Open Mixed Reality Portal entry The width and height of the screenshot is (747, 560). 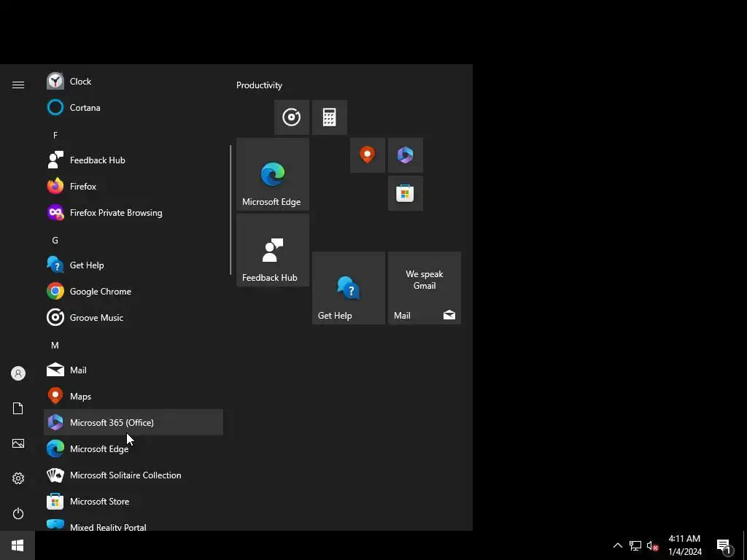coord(133,525)
